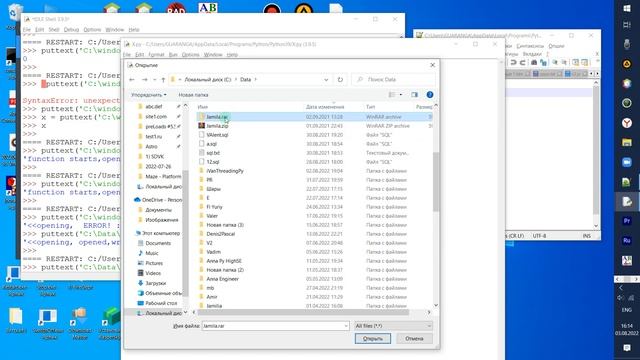
Task: Open 2022-07-26 folder in navigation pane
Action: (x=158, y=167)
